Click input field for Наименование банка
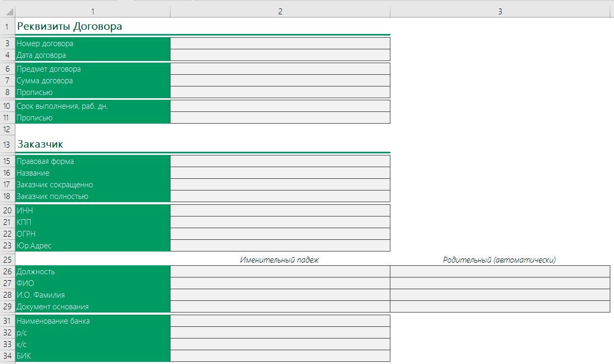 point(280,320)
